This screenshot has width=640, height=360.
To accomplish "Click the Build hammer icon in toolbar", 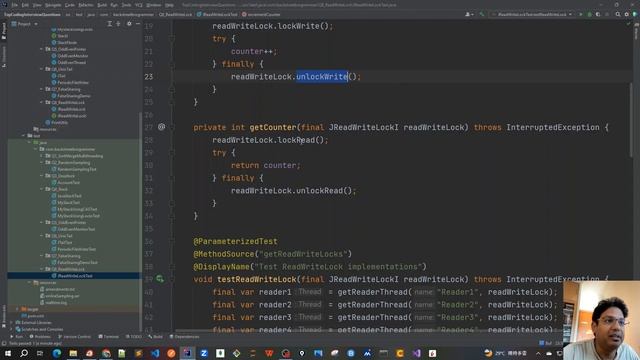I will [x=482, y=14].
